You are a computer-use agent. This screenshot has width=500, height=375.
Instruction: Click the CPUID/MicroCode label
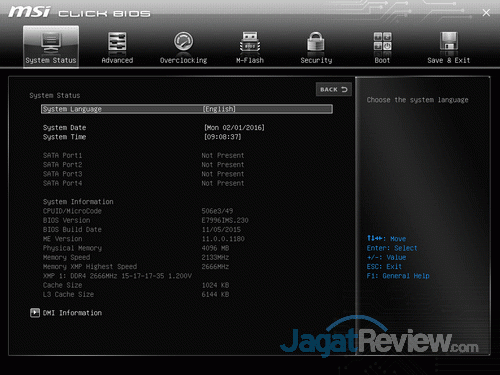click(x=72, y=211)
